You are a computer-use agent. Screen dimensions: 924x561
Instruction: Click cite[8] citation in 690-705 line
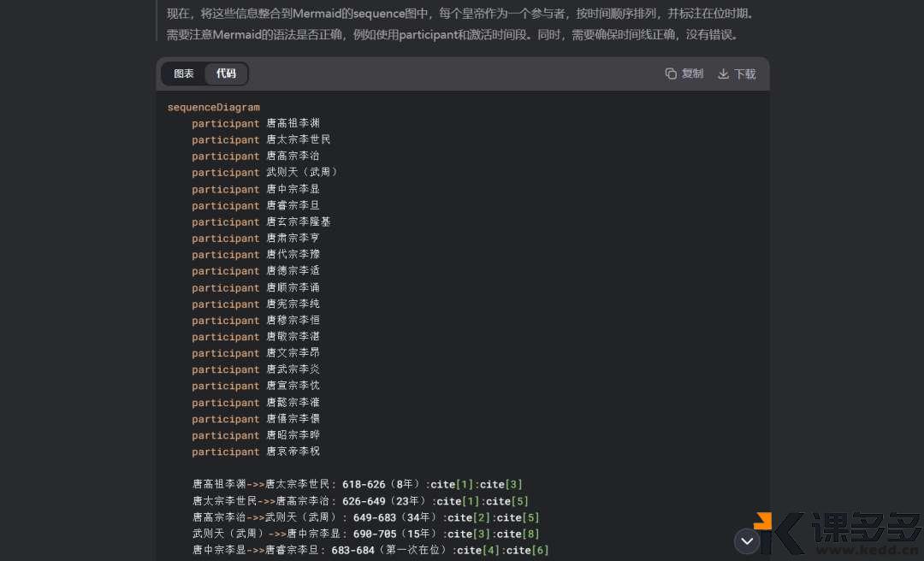[518, 534]
